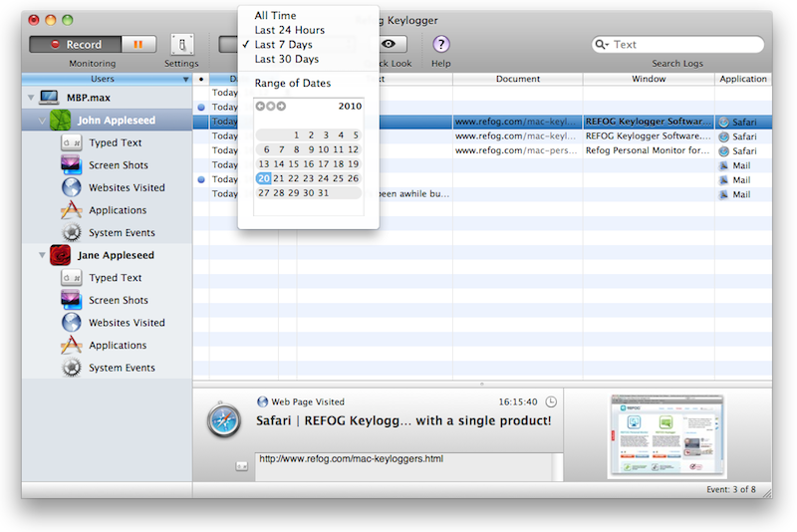Viewport: 797px width, 532px height.
Task: Select day 25 in the calendar
Action: pos(338,178)
